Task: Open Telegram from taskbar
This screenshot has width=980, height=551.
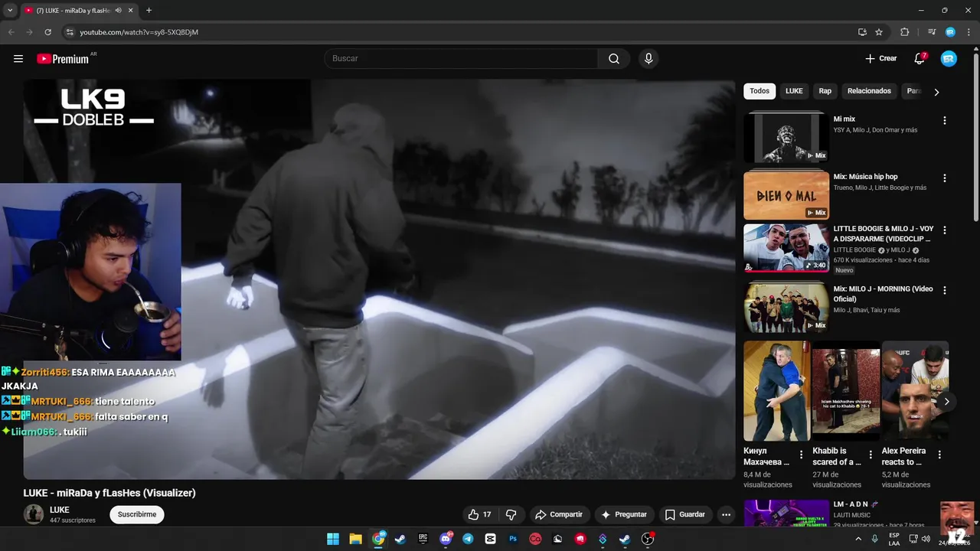Action: (468, 539)
